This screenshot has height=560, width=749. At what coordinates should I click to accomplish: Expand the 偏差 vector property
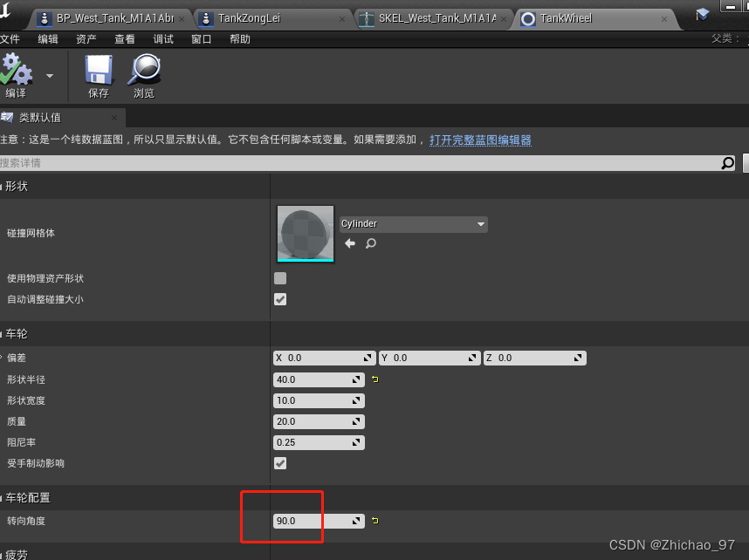[2, 358]
